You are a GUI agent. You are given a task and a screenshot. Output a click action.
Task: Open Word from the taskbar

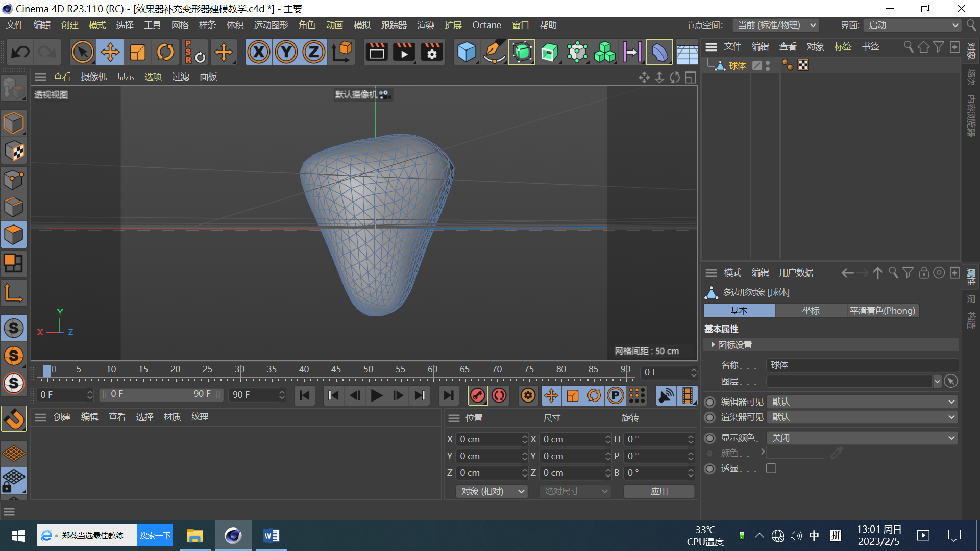pyautogui.click(x=271, y=536)
